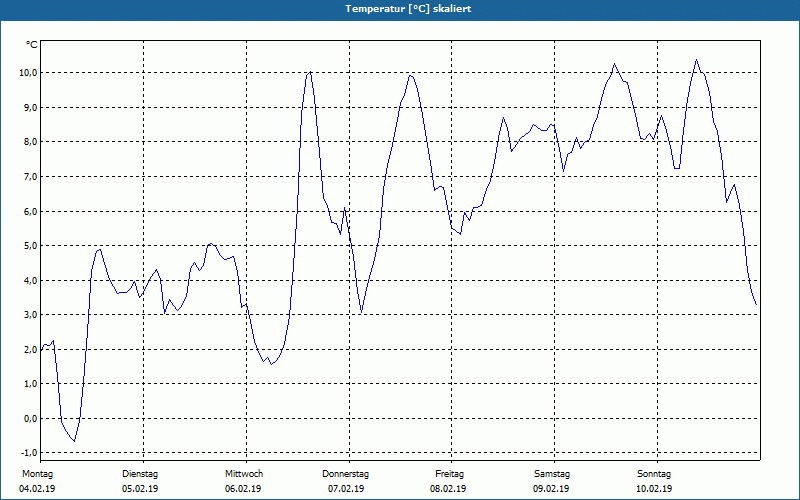The image size is (800, 500).
Task: Click the 5,0 y-axis label
Action: tap(31, 246)
